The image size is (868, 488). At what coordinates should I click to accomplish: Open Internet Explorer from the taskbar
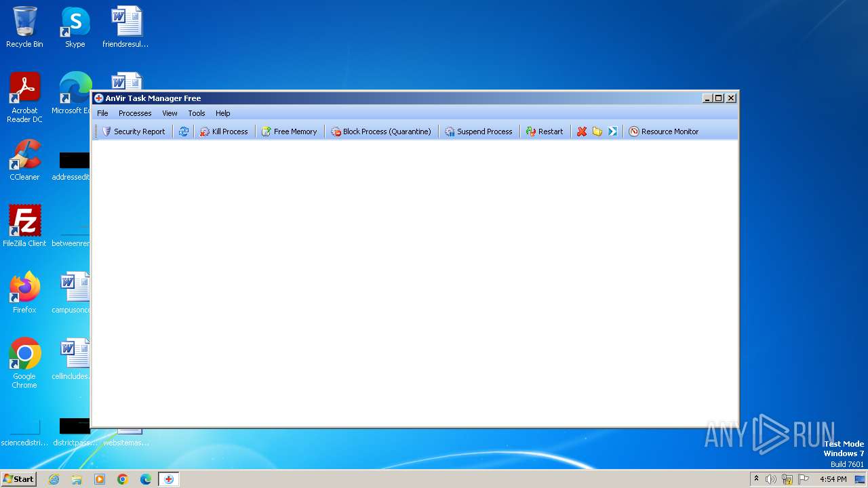pyautogui.click(x=54, y=479)
